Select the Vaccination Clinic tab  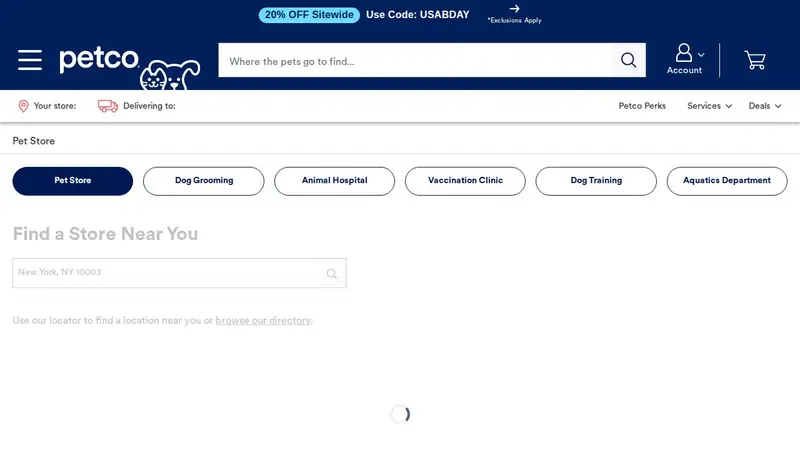coord(465,181)
